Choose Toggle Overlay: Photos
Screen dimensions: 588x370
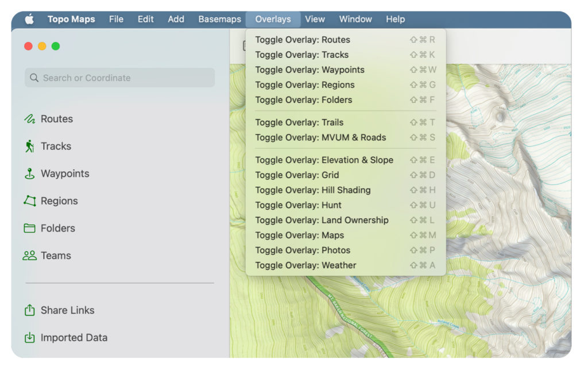tap(345, 250)
